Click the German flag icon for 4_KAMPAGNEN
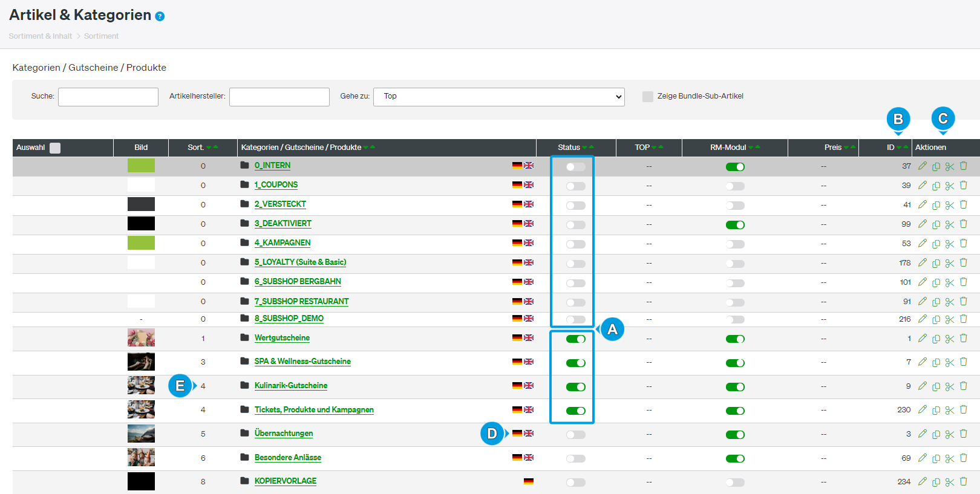Image resolution: width=980 pixels, height=494 pixels. tap(517, 243)
